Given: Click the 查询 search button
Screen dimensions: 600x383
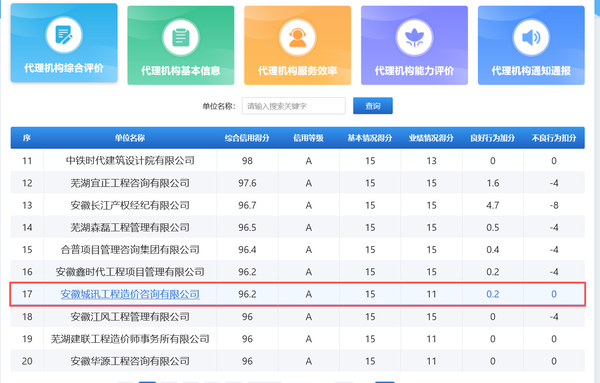Looking at the screenshot, I should pyautogui.click(x=373, y=106).
